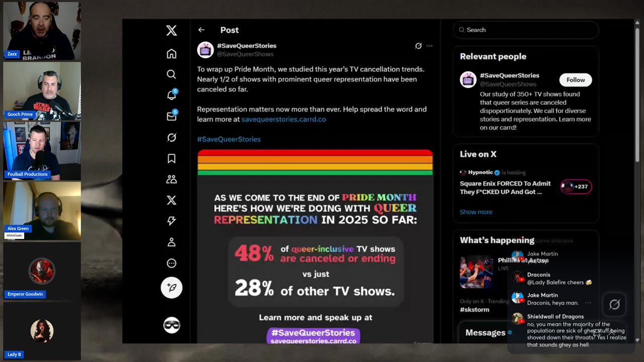Open the post's three-dot more menu
This screenshot has width=644, height=362.
coord(429,46)
